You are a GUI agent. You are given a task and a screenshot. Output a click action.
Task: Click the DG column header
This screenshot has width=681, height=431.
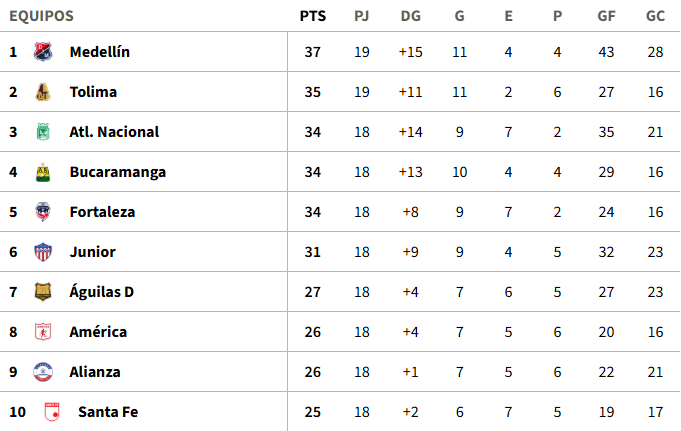click(410, 16)
